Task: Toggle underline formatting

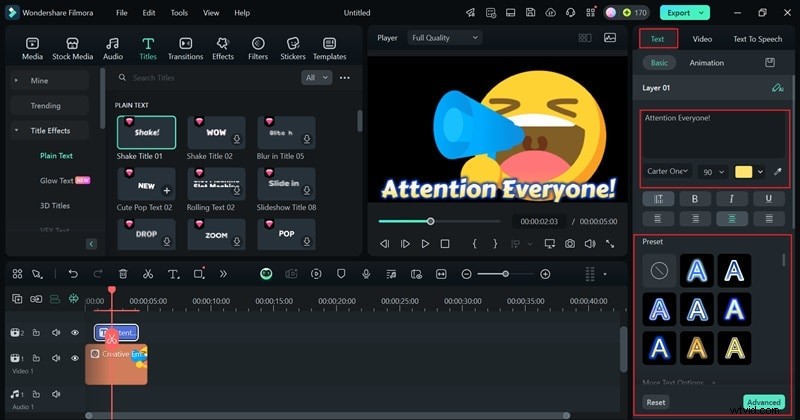Action: [x=768, y=199]
